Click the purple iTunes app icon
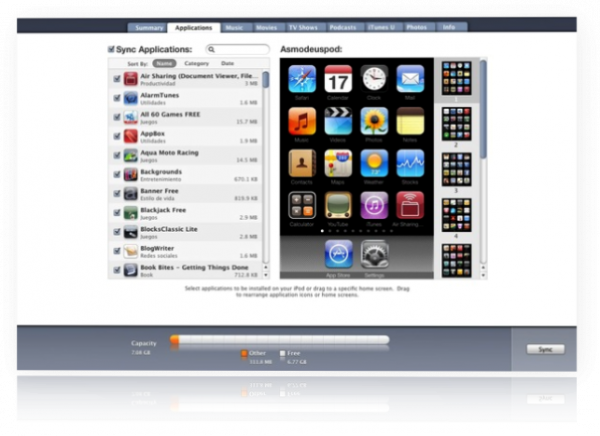The image size is (600, 436). point(374,206)
